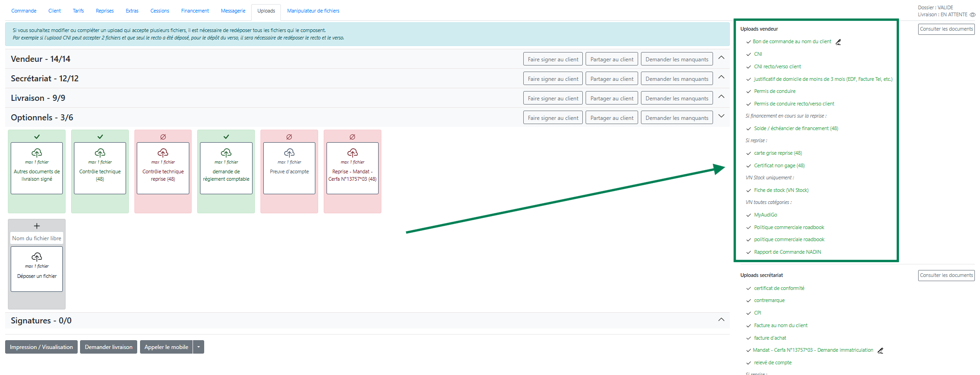Click upload cloud icon for Contrôle technique reprise
This screenshot has width=980, height=375.
pos(163,153)
